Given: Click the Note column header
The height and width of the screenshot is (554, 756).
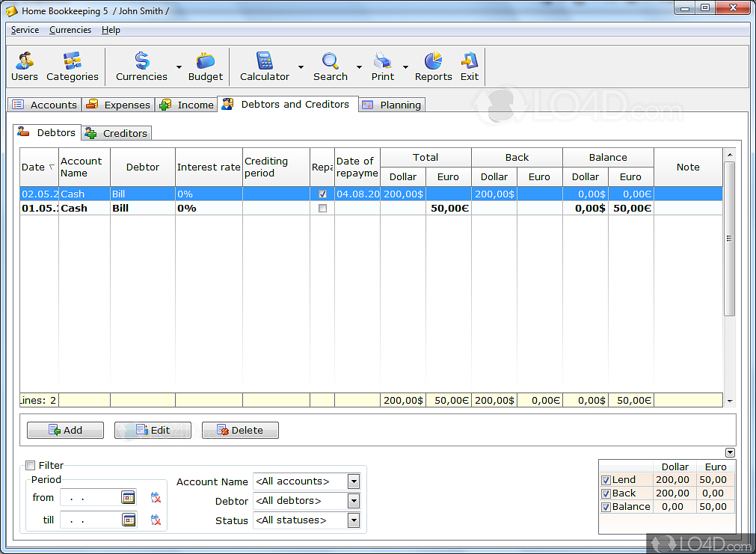Looking at the screenshot, I should click(688, 167).
